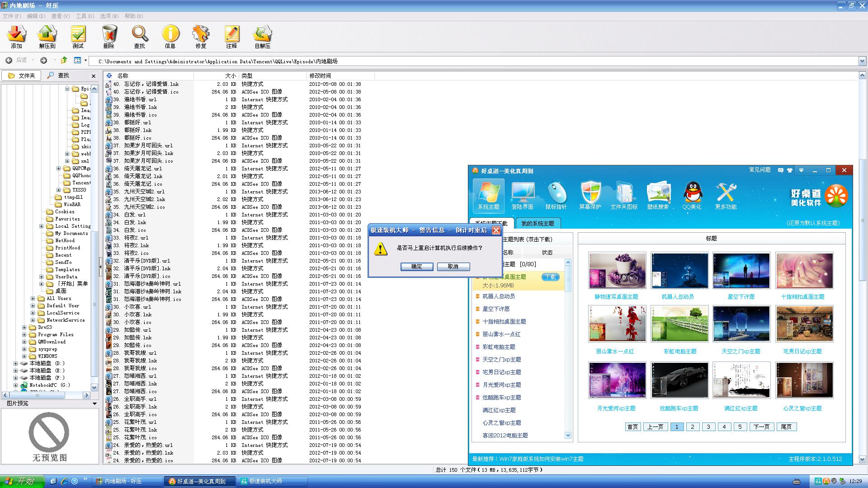Expand the Local Settings folder node
Image resolution: width=868 pixels, height=488 pixels.
[x=41, y=226]
